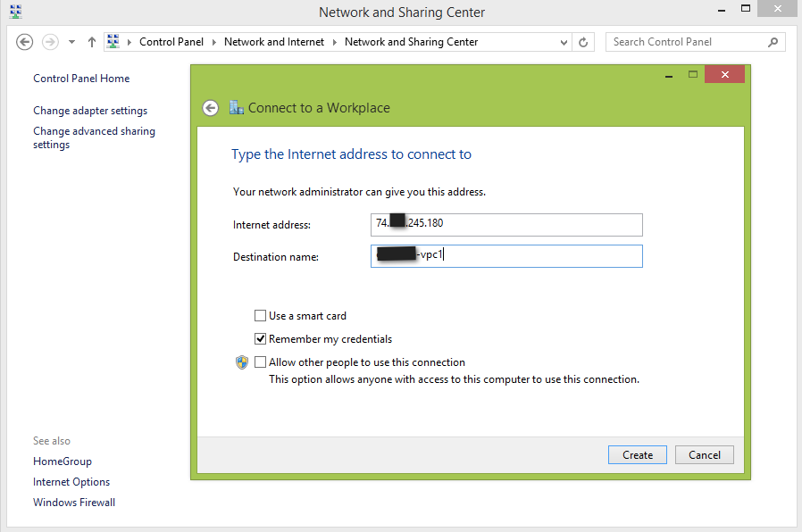This screenshot has width=802, height=532.
Task: Click the wizard back arrow icon
Action: point(210,108)
